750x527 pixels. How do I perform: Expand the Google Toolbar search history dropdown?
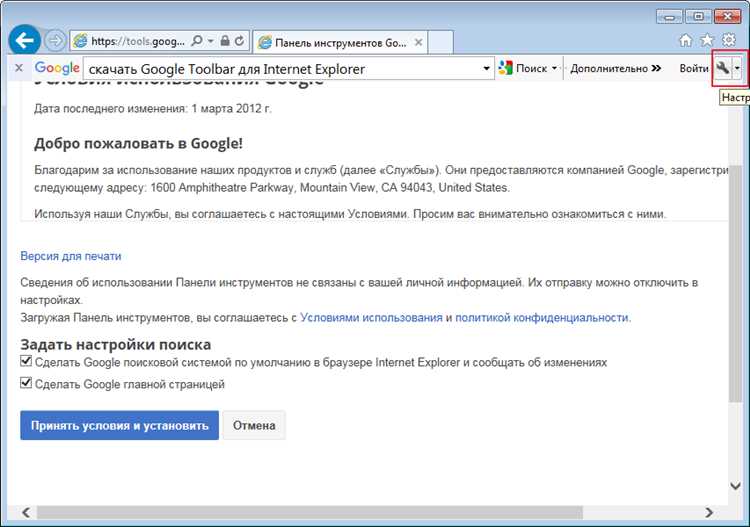pos(486,68)
